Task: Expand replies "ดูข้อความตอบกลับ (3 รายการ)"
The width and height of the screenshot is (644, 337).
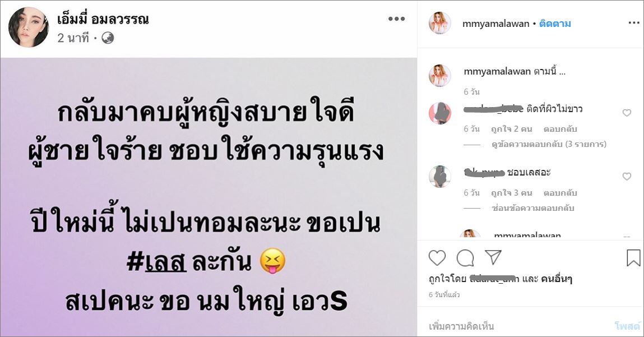Action: (x=549, y=144)
